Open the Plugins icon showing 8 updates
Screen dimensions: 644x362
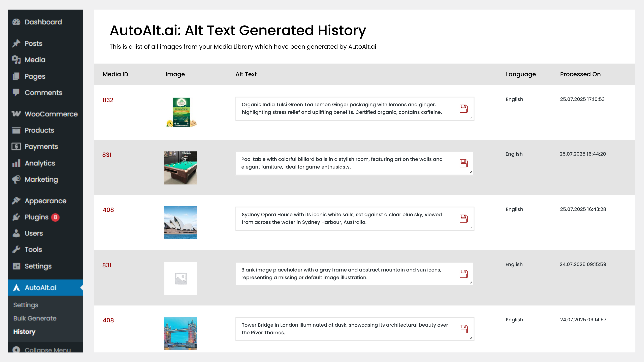coord(16,217)
